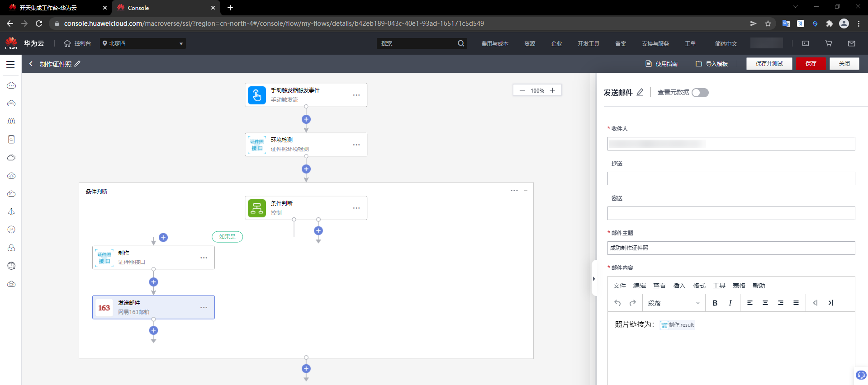868x385 pixels.
Task: Open 费用与成本 in the top navigation
Action: coord(495,43)
